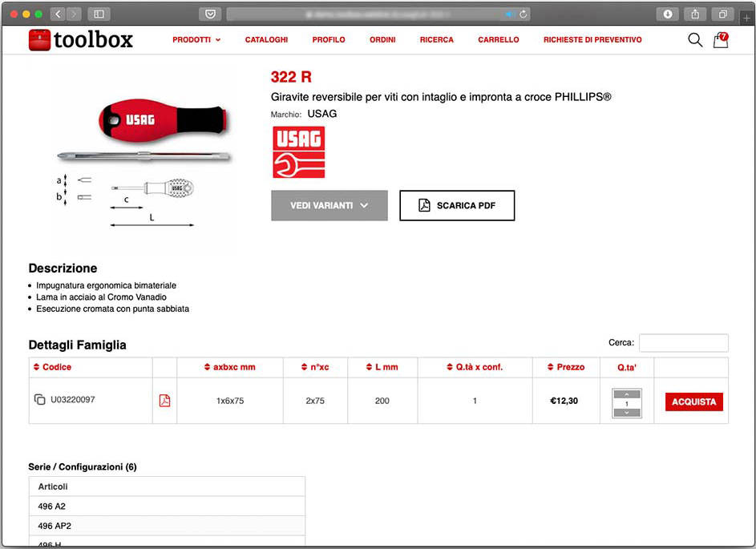Click Safari share icon

pos(695,14)
